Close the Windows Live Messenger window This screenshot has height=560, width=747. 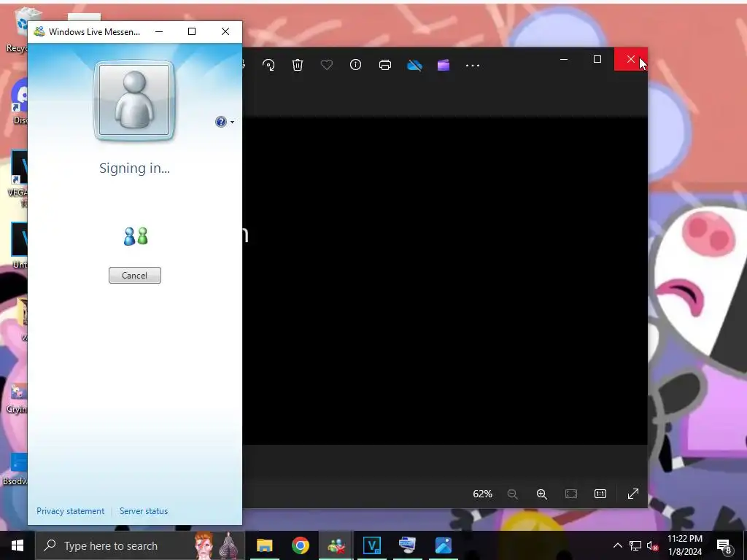[x=225, y=31]
